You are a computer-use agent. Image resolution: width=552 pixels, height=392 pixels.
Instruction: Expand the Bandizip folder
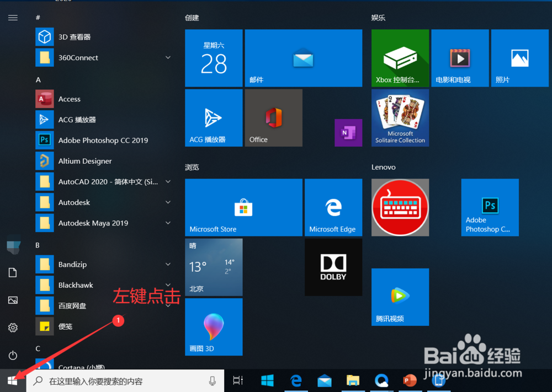(104, 264)
